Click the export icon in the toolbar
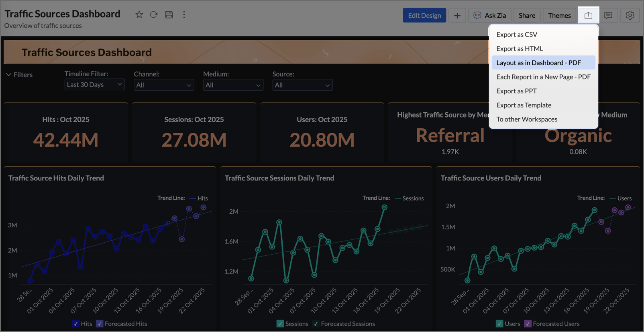The image size is (644, 332). click(x=588, y=15)
